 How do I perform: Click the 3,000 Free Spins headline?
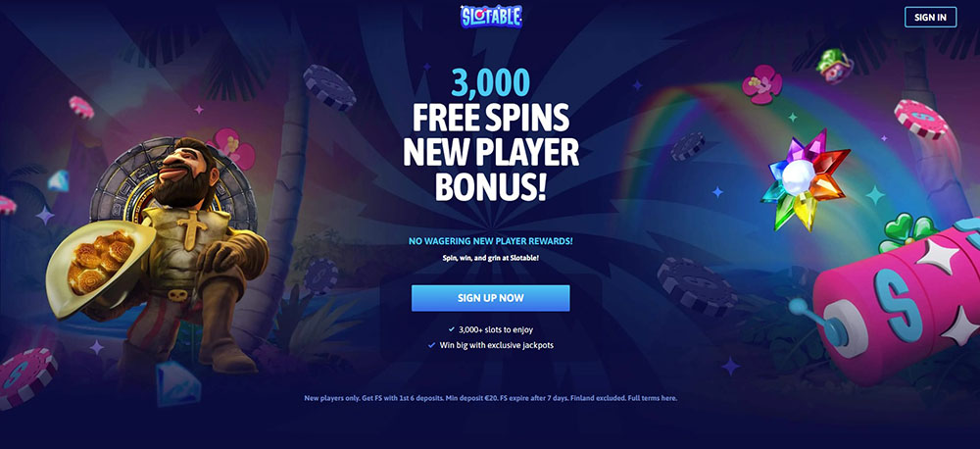(491, 135)
